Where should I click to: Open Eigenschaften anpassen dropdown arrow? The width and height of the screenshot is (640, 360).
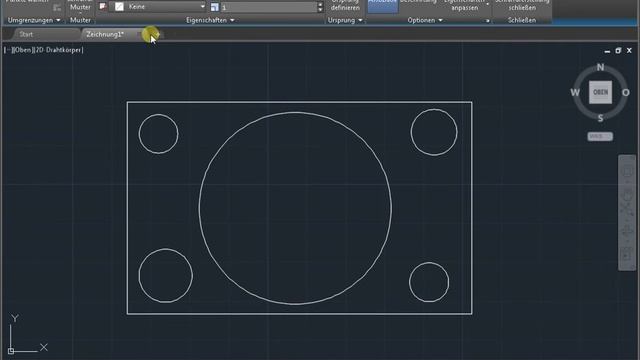488,4
